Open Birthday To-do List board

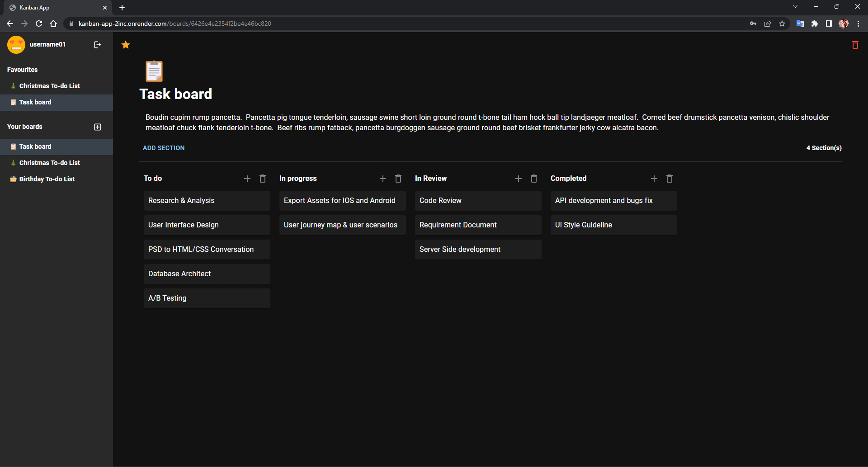point(46,179)
